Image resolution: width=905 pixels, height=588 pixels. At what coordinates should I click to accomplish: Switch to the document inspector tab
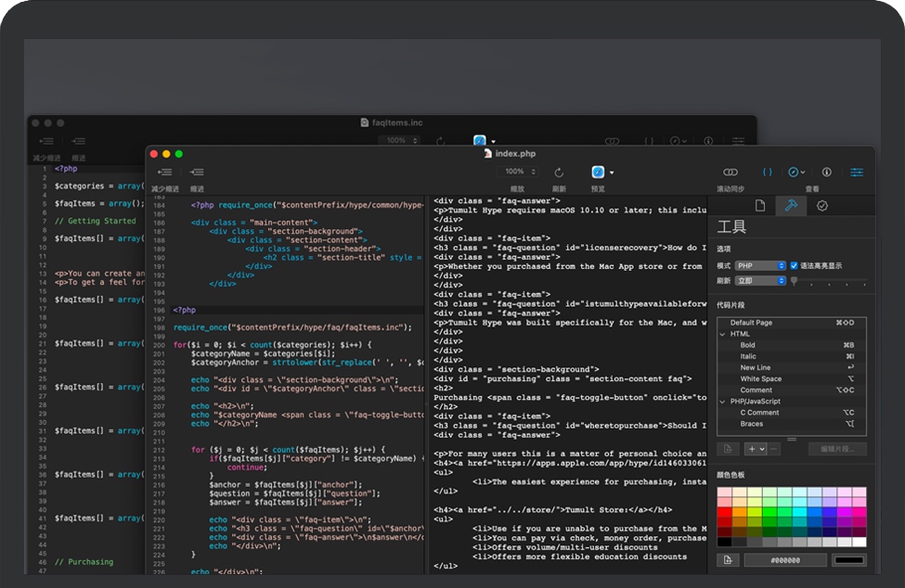tap(759, 206)
